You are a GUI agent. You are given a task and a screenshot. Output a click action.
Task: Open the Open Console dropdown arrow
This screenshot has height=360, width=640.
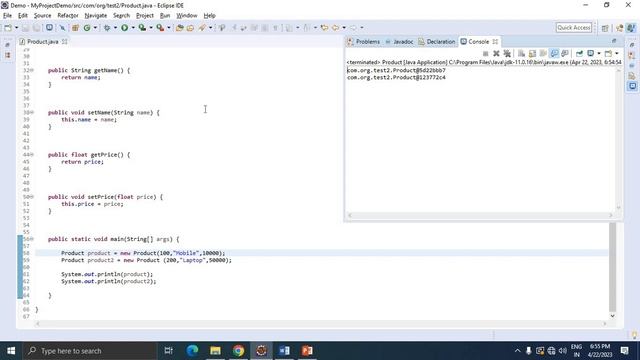[x=617, y=53]
